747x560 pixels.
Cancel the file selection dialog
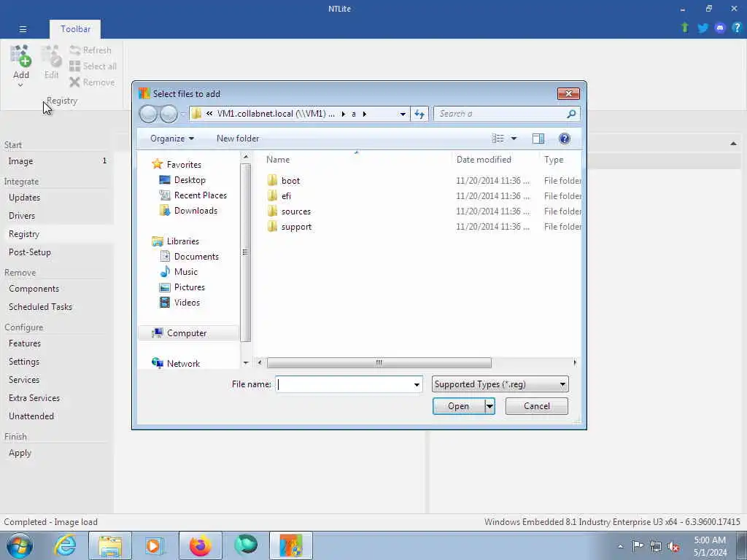(536, 406)
